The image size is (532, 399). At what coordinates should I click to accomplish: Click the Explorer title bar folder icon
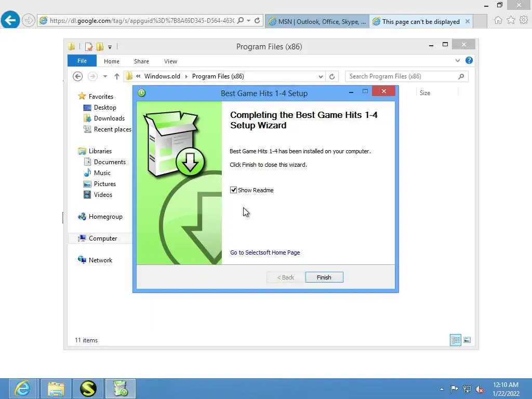72,46
